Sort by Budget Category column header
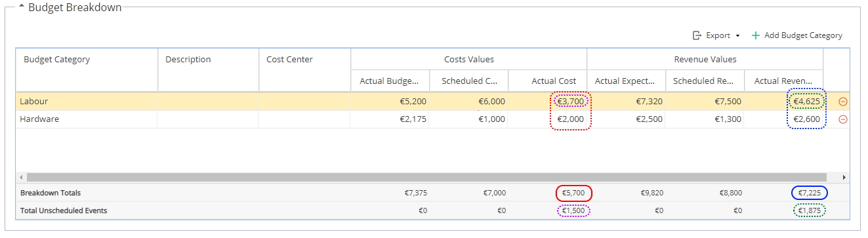 tap(87, 69)
